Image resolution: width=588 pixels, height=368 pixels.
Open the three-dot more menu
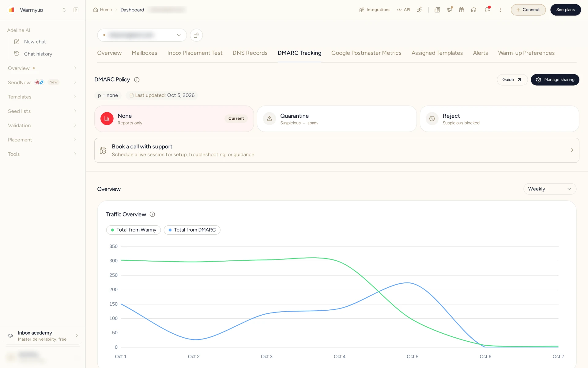[x=500, y=10]
